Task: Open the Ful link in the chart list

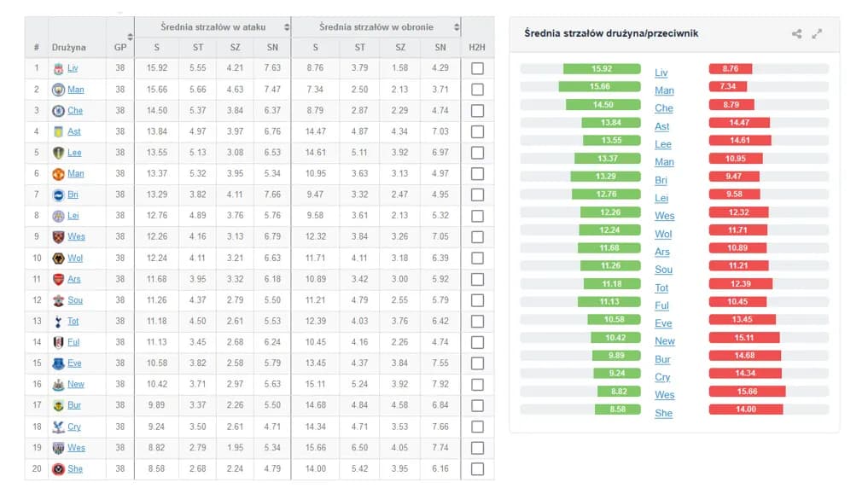Action: (x=661, y=305)
